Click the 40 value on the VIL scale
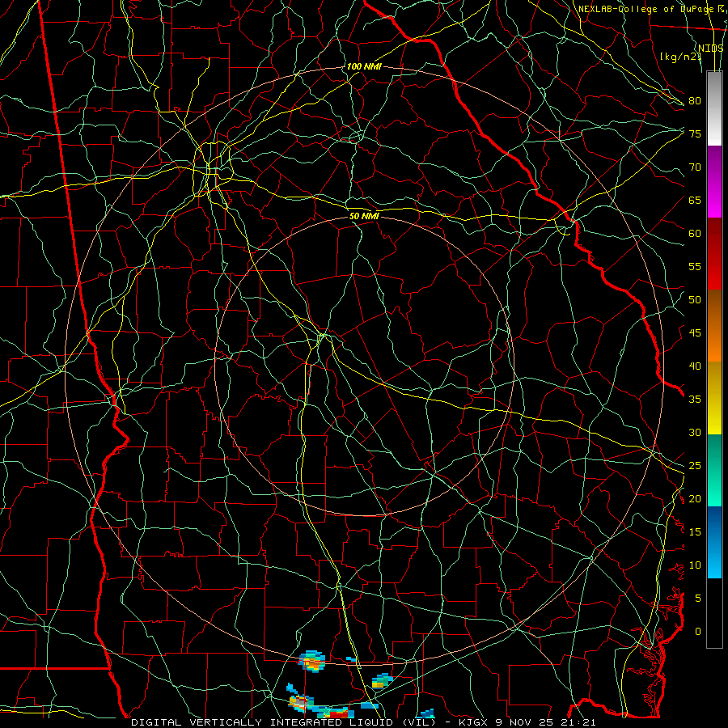The height and width of the screenshot is (728, 728). click(x=695, y=366)
